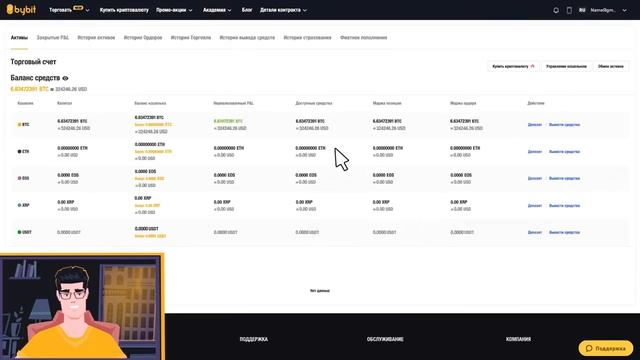Click Вывести средства in XRP row
The height and width of the screenshot is (360, 640).
564,205
